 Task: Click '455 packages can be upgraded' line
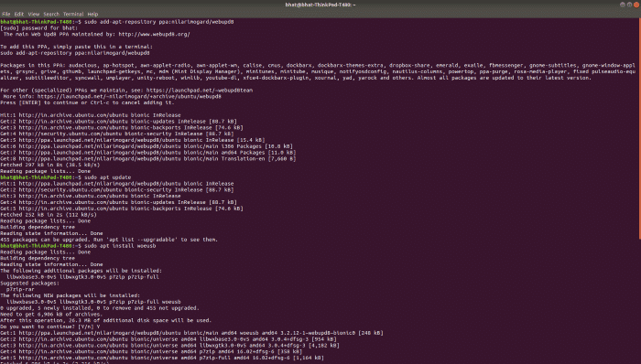(x=109, y=240)
